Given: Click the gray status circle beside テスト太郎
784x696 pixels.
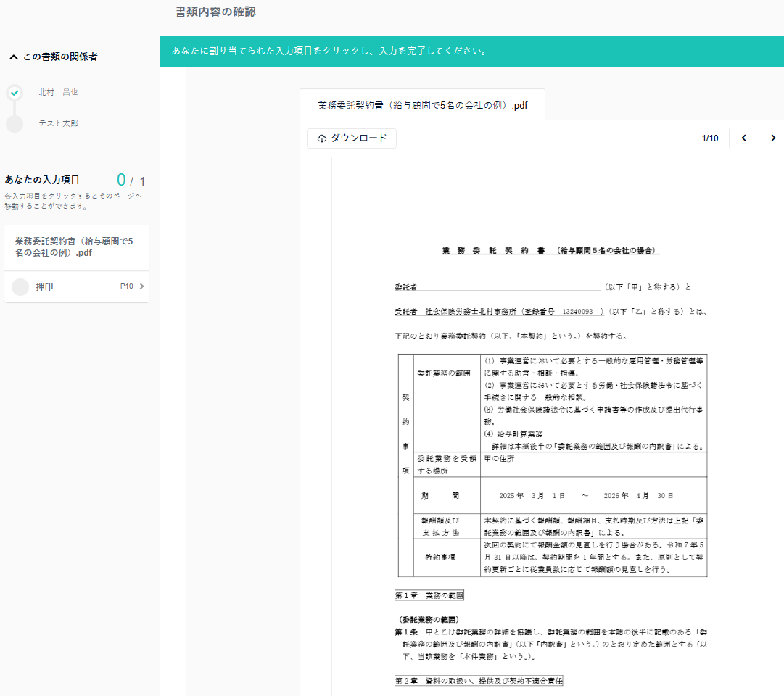Looking at the screenshot, I should point(15,124).
